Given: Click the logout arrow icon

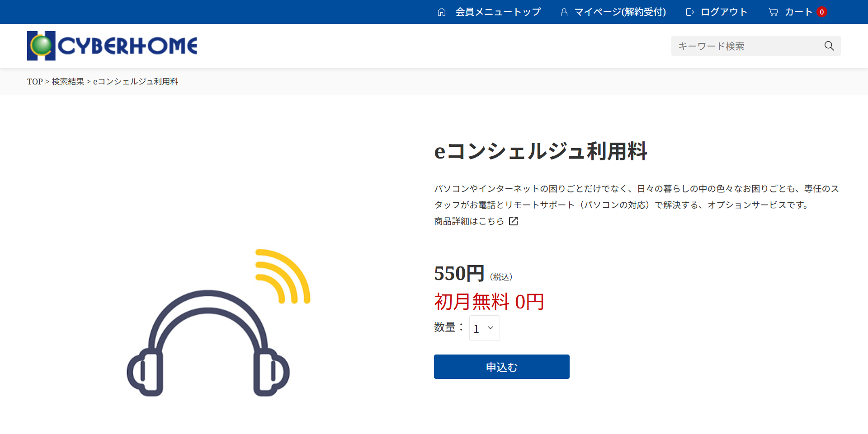Looking at the screenshot, I should (x=690, y=12).
